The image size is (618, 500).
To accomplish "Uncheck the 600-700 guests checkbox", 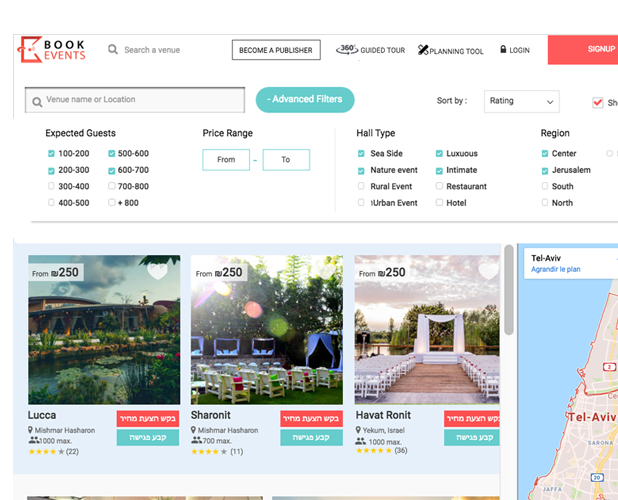I will 112,171.
